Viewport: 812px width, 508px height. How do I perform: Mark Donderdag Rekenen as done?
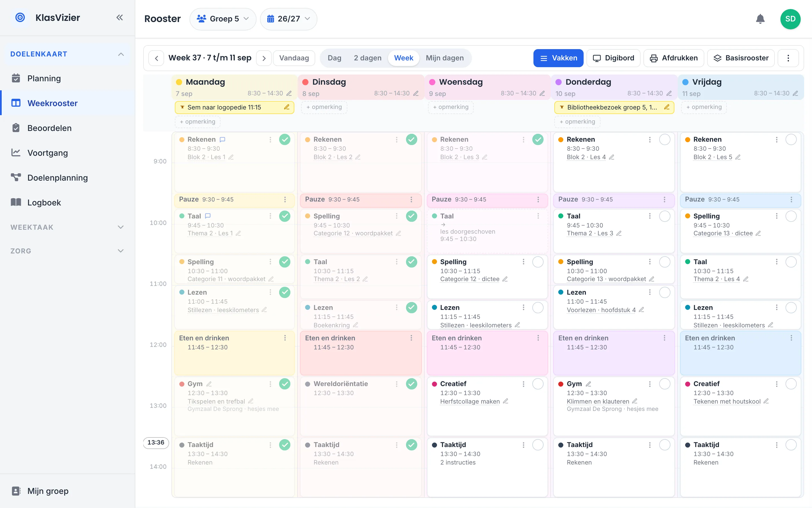pos(664,139)
